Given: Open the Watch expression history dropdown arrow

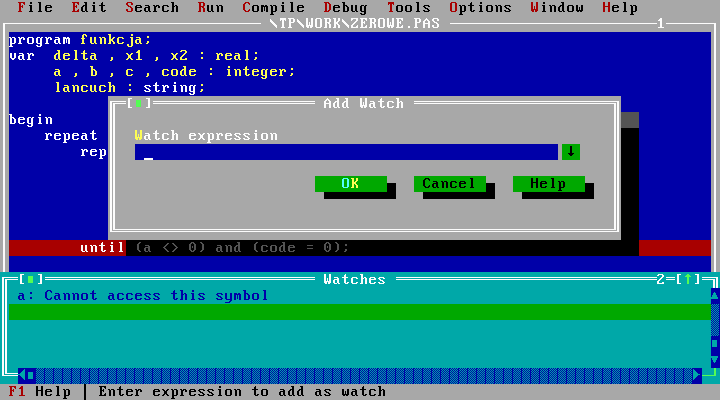Looking at the screenshot, I should tap(570, 152).
